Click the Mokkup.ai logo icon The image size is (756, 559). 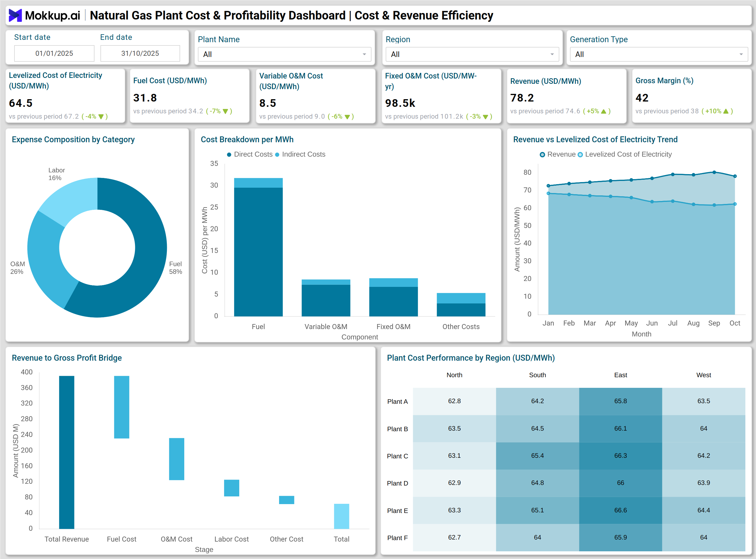(15, 15)
